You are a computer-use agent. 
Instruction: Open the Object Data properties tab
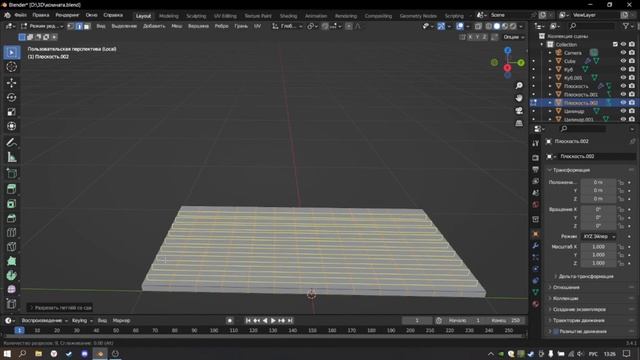(x=536, y=292)
